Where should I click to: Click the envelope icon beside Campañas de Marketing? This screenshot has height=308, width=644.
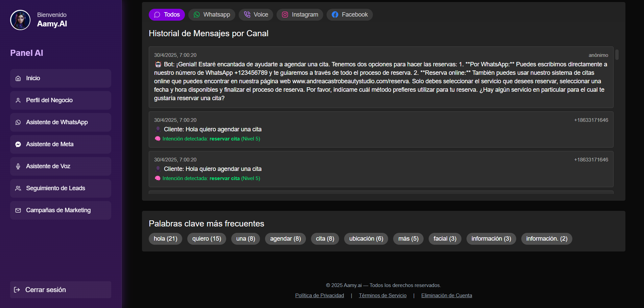pyautogui.click(x=18, y=210)
